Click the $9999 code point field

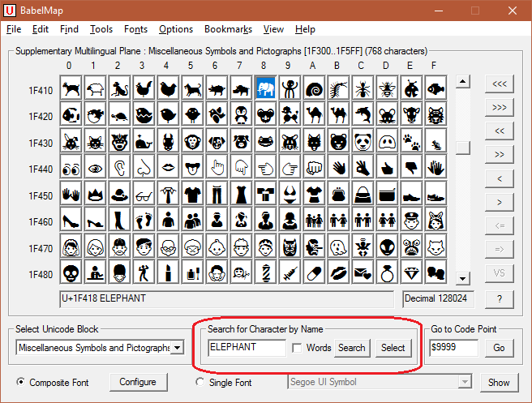(454, 347)
